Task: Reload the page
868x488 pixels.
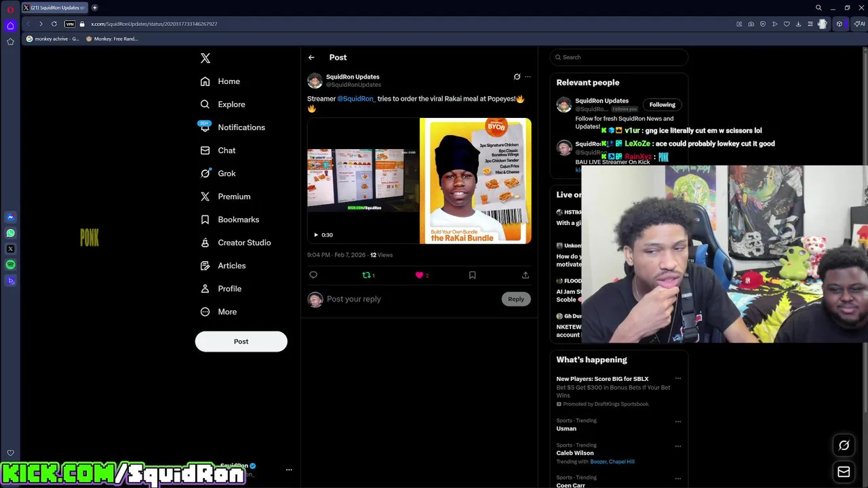Action: point(54,24)
